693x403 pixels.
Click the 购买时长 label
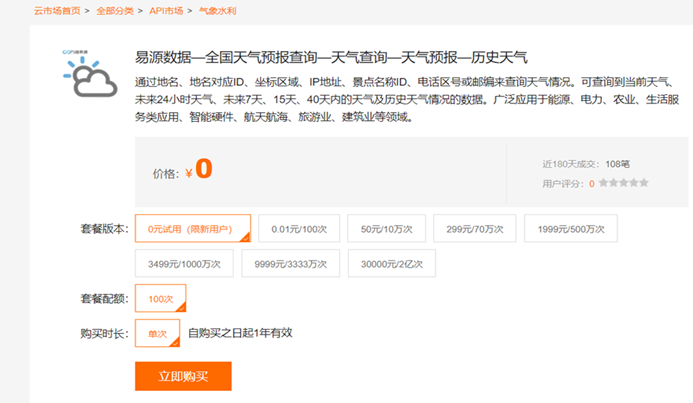[x=104, y=333]
